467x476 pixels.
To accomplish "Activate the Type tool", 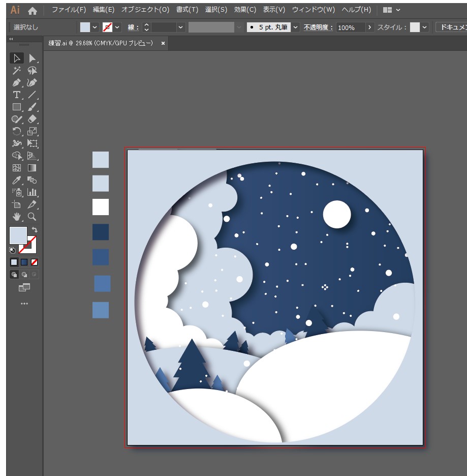I will pyautogui.click(x=17, y=95).
